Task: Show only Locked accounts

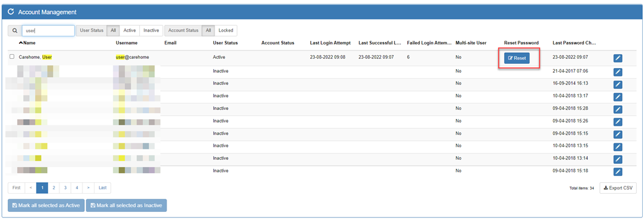Action: click(226, 30)
